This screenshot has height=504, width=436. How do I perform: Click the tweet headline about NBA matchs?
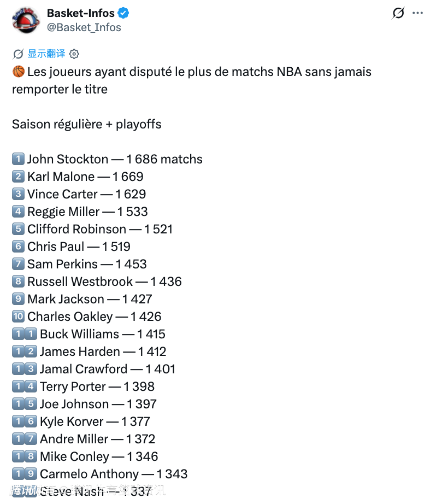[x=192, y=80]
